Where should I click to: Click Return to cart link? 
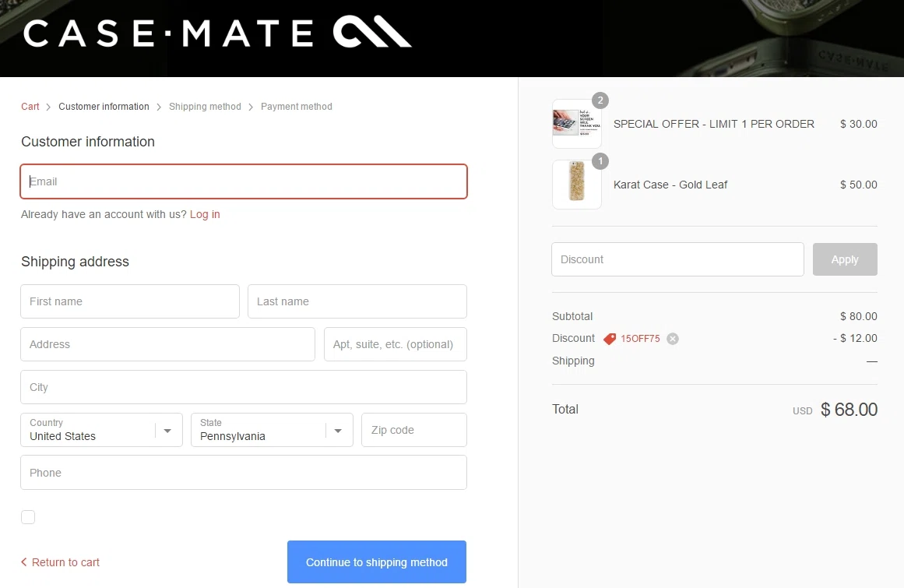pyautogui.click(x=65, y=562)
